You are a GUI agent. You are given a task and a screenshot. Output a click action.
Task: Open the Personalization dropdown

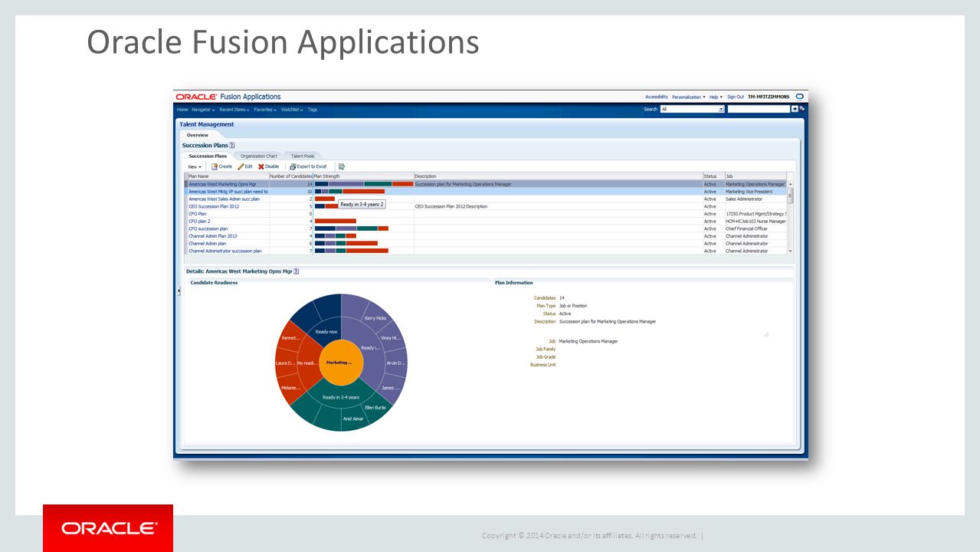pyautogui.click(x=689, y=97)
